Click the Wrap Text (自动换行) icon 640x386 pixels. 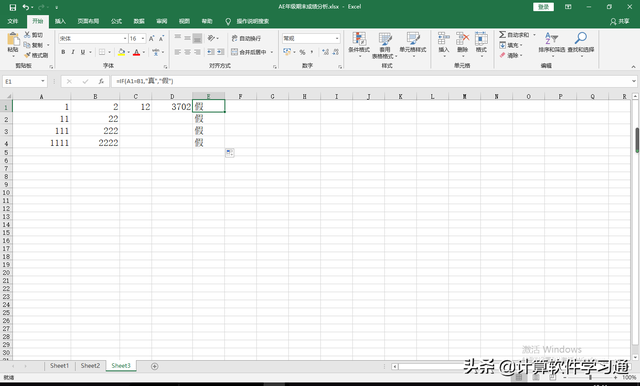(x=235, y=38)
